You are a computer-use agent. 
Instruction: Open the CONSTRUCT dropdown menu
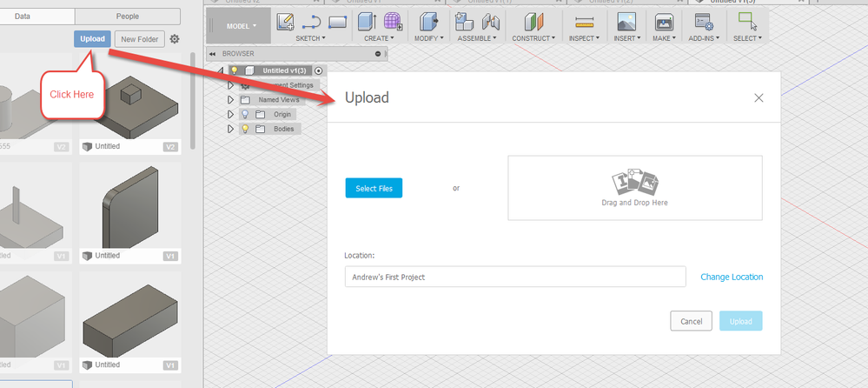pyautogui.click(x=533, y=38)
